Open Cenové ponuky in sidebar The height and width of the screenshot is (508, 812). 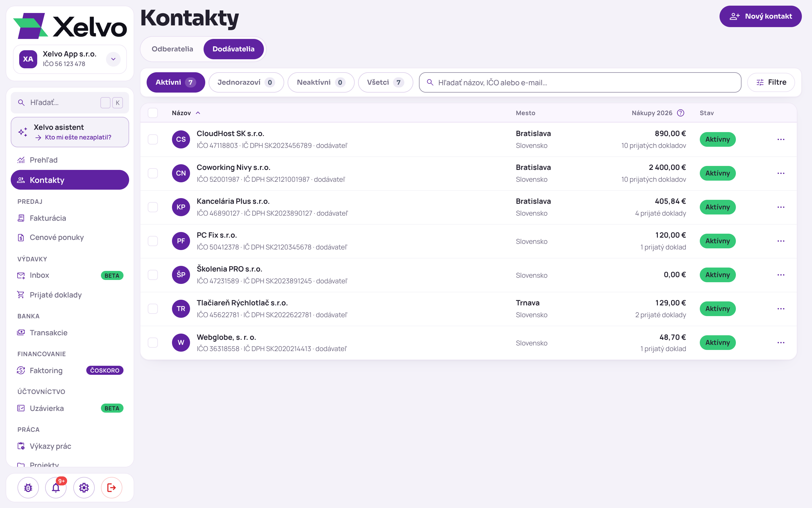coord(70,237)
